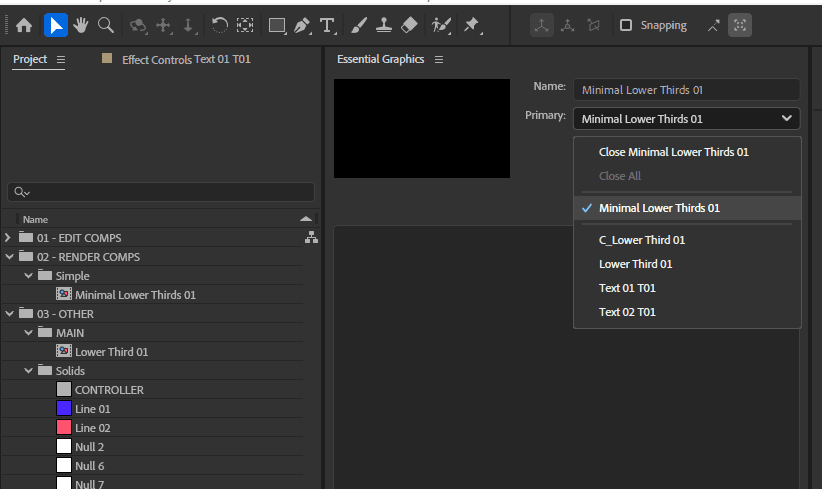Viewport: 822px width, 489px height.
Task: Expand the 01 - EDIT COMPS folder
Action: click(9, 238)
